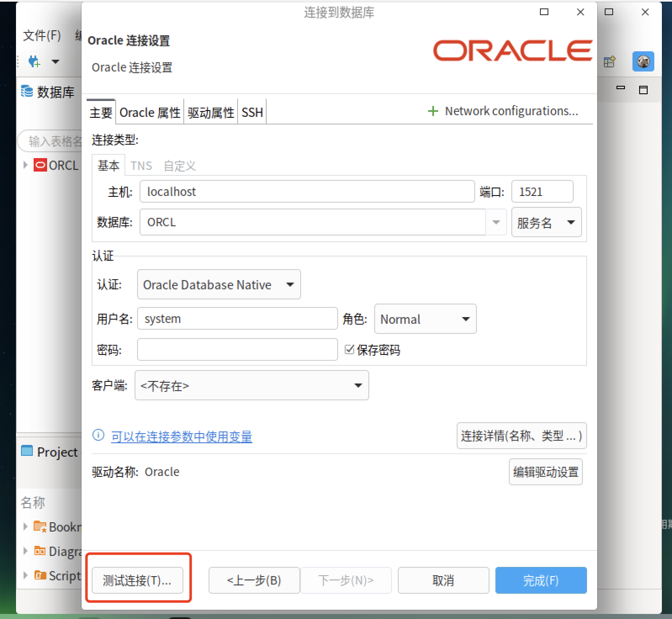Select the 自定义 connection type tab
Viewport: 672px width, 619px height.
tap(180, 166)
